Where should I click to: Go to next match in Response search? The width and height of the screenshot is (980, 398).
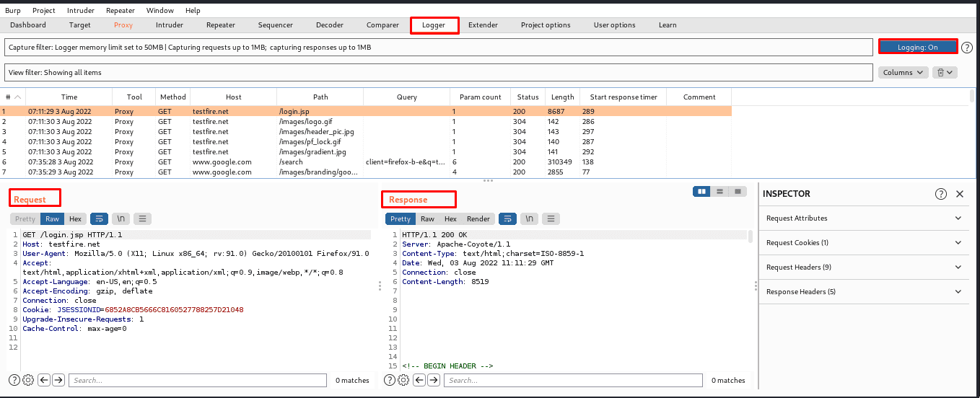pos(433,380)
